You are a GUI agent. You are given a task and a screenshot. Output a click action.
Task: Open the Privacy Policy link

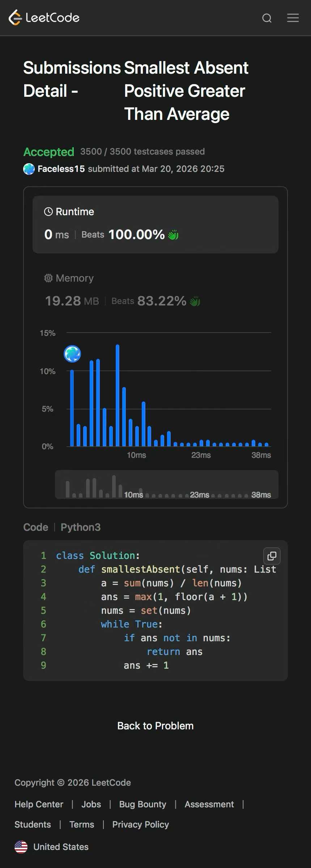140,824
